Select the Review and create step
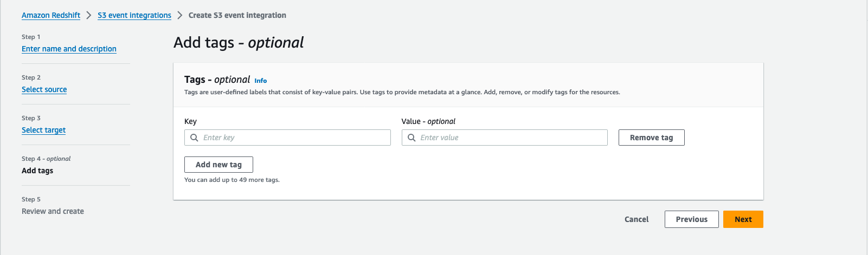868x255 pixels. 53,211
